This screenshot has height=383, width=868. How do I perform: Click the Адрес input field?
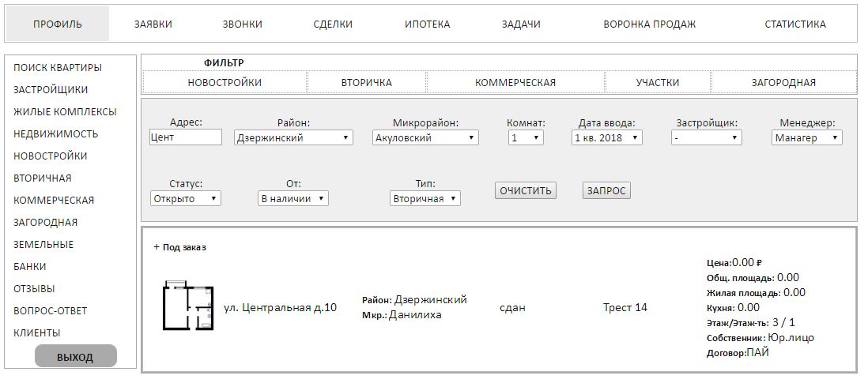186,137
